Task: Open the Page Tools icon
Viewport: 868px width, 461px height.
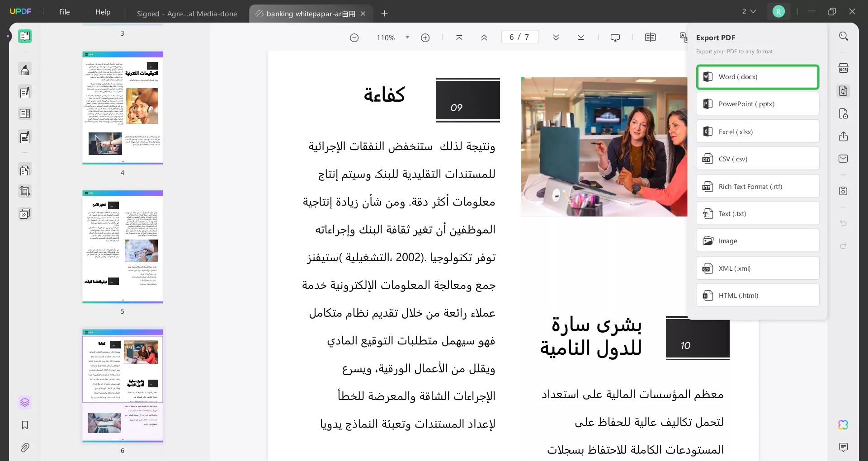Action: [25, 170]
